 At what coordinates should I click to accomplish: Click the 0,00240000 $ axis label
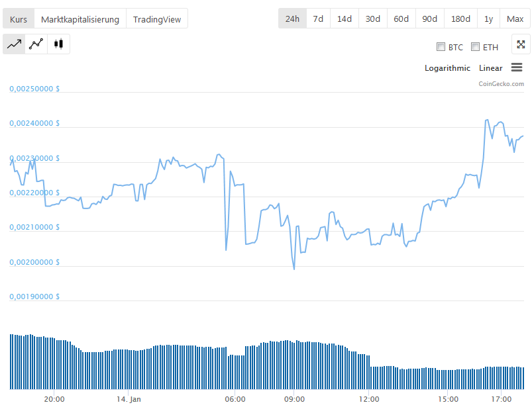[34, 123]
